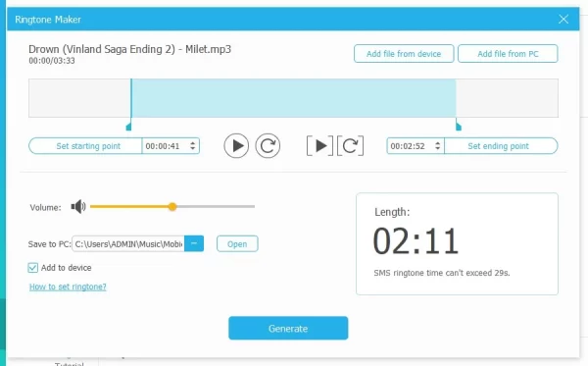Loop the bracketed selected segment
588x366 pixels.
click(350, 145)
